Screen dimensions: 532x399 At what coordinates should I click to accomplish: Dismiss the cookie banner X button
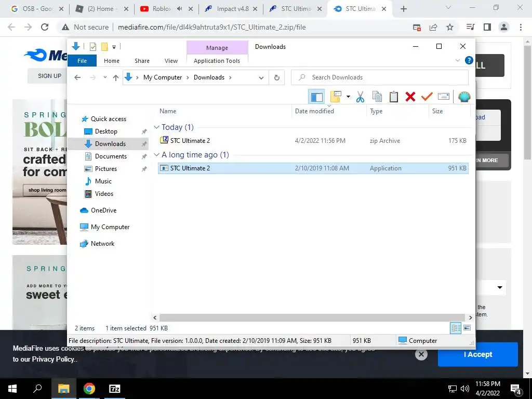(x=421, y=354)
